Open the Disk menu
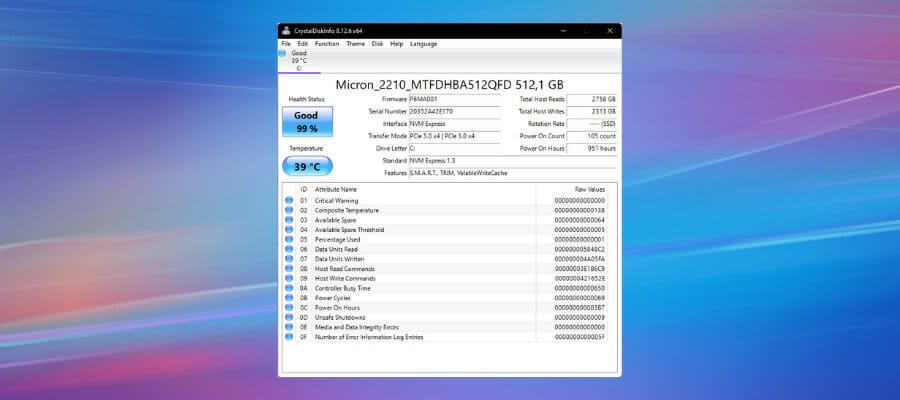 tap(377, 44)
